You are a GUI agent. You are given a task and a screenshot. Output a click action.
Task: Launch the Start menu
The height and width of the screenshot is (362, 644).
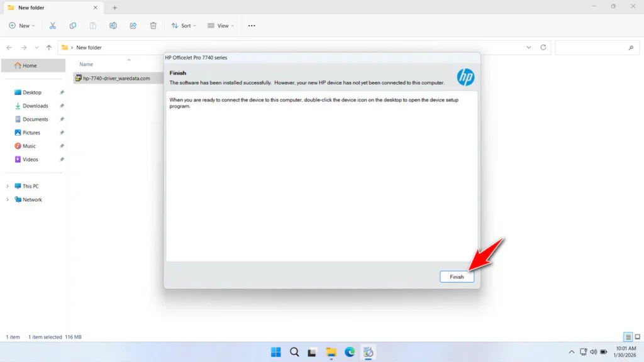[275, 352]
